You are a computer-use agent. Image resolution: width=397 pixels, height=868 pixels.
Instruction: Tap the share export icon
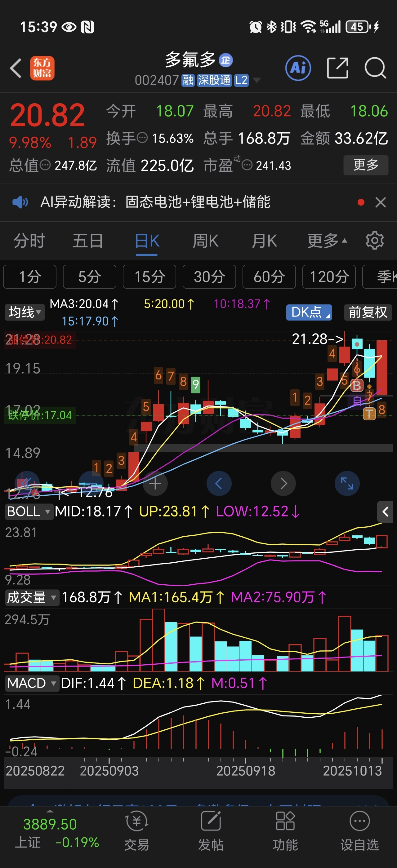pyautogui.click(x=337, y=68)
